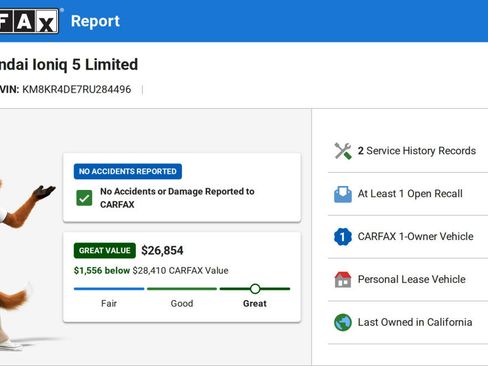488x366 pixels.
Task: Click 'No Accidents or Damage Reported to CARFAX' text
Action: [x=177, y=198]
